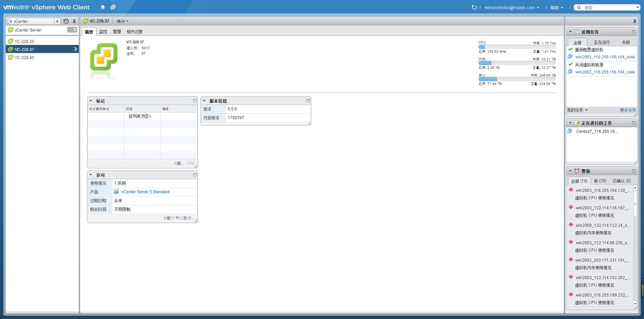Open the vCenter link icon next to Home
This screenshot has height=319, width=644.
113,7
